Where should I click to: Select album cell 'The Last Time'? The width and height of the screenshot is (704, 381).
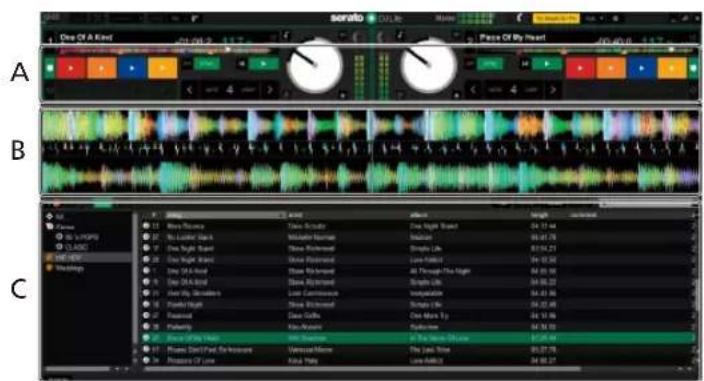[430, 350]
